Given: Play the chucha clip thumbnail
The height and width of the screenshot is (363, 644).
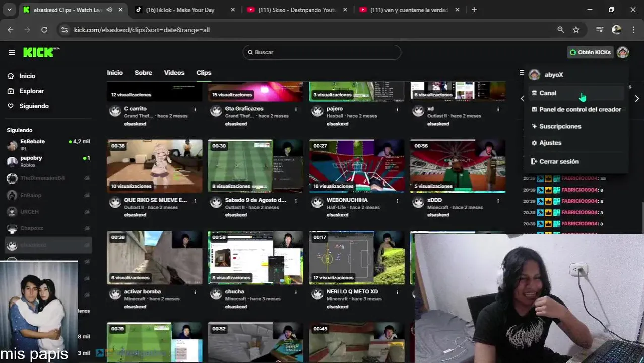Looking at the screenshot, I should [x=255, y=258].
